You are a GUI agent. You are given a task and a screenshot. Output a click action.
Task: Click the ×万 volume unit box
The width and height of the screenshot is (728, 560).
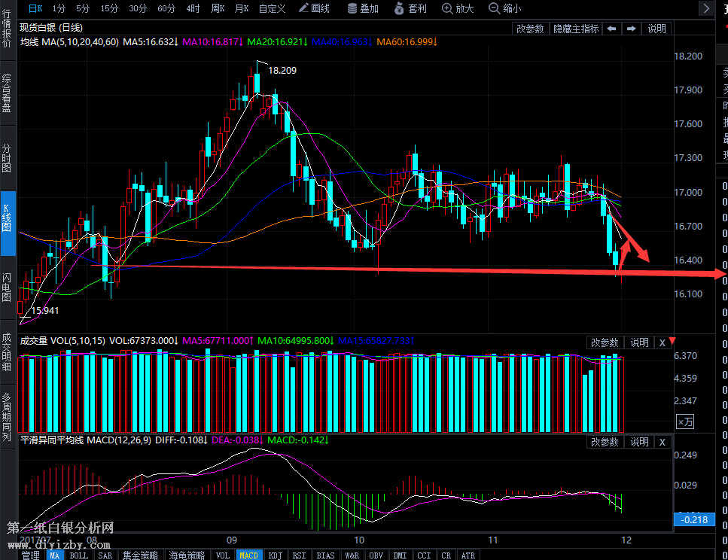(x=685, y=422)
